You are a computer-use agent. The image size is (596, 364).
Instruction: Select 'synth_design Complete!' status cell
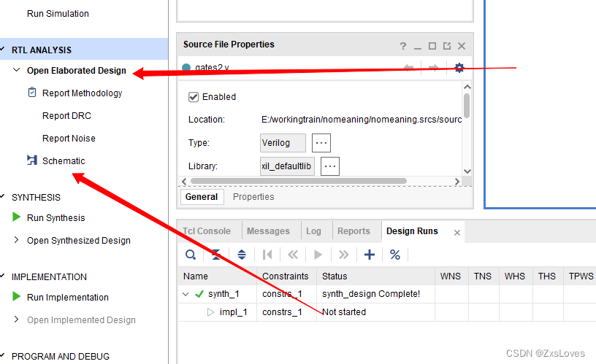(x=376, y=294)
